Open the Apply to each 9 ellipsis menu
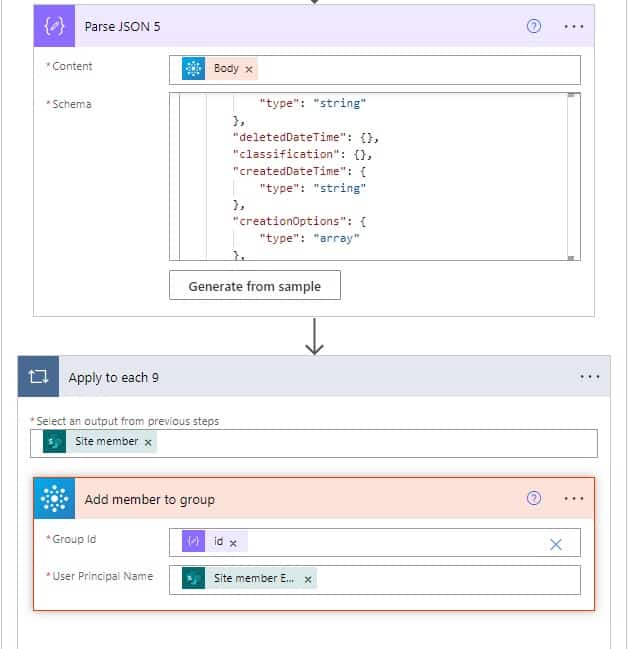 (589, 377)
